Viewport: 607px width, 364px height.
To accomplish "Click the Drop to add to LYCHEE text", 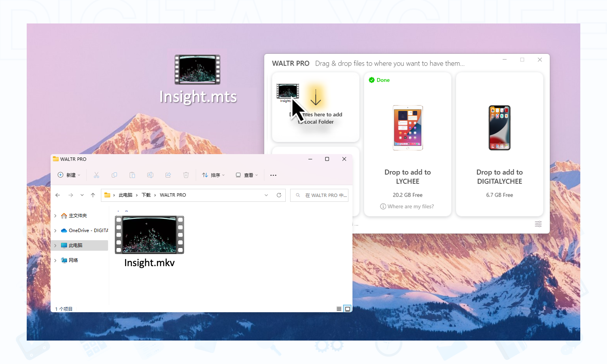I will (407, 177).
